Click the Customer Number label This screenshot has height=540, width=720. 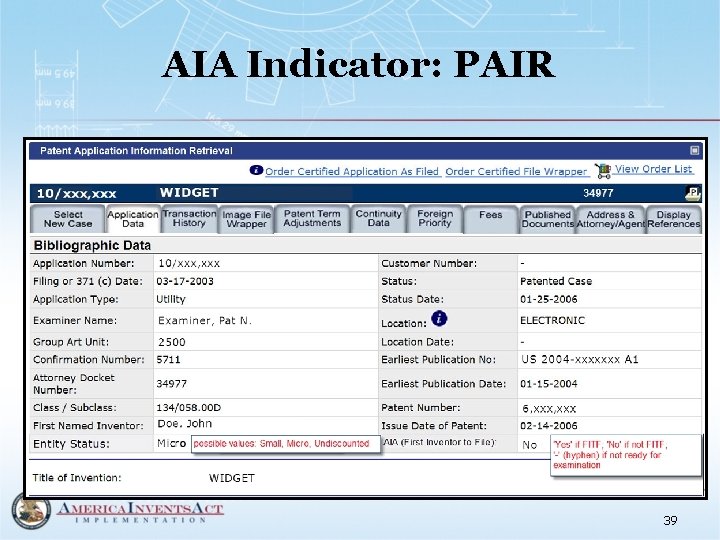[x=429, y=264]
